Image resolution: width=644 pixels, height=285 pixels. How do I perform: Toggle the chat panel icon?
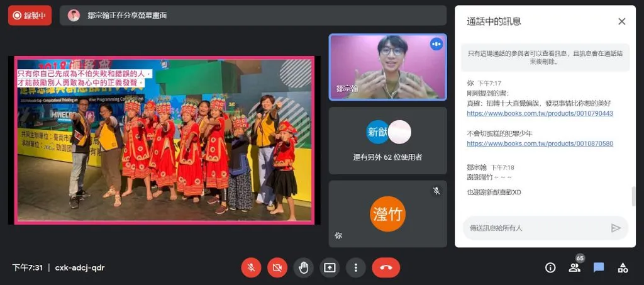[x=599, y=267]
